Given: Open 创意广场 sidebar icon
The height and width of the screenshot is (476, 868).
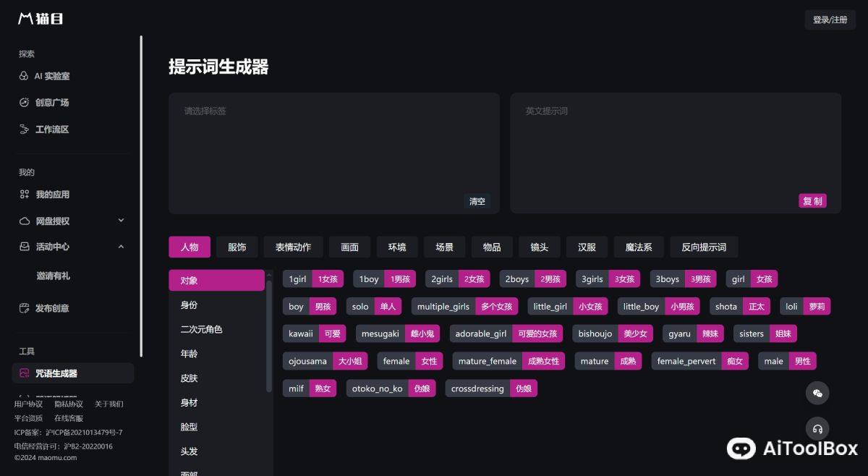Looking at the screenshot, I should click(24, 103).
